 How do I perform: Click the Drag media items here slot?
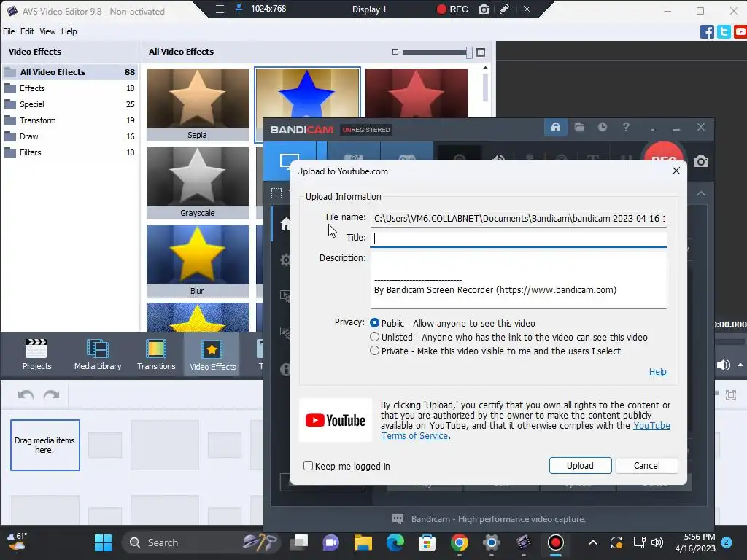click(x=44, y=445)
